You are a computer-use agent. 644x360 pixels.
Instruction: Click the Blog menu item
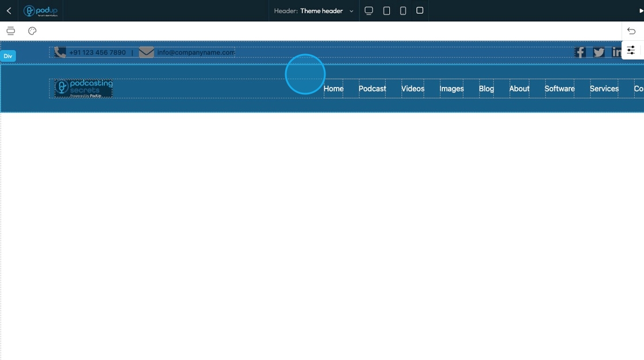(x=486, y=89)
